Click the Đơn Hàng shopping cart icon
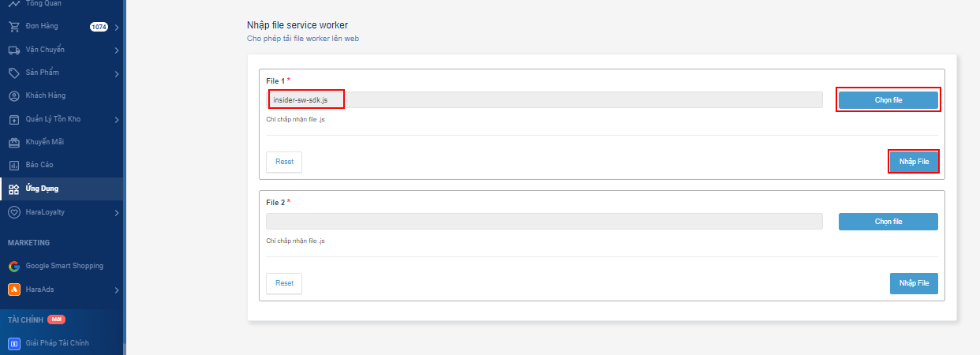Image resolution: width=980 pixels, height=355 pixels. point(13,27)
